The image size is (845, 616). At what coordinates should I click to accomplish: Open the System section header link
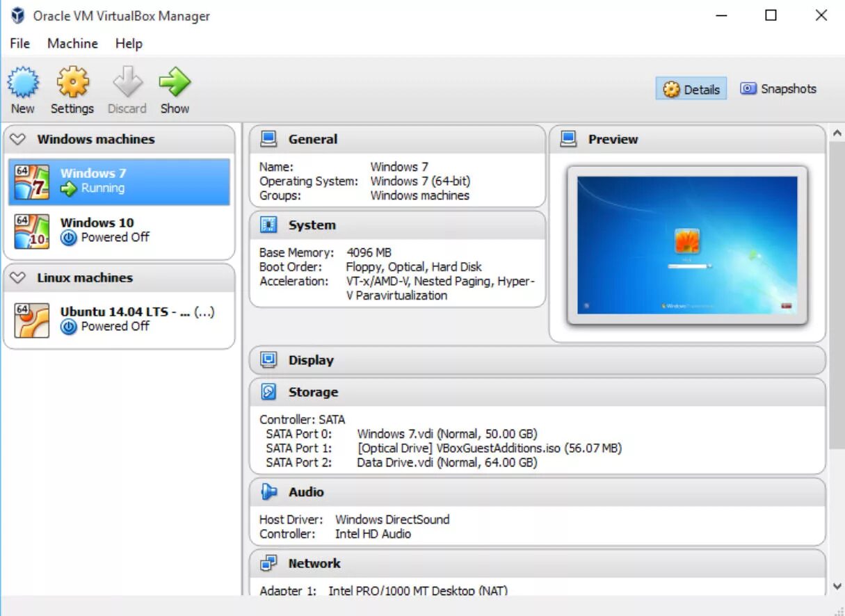pyautogui.click(x=312, y=225)
